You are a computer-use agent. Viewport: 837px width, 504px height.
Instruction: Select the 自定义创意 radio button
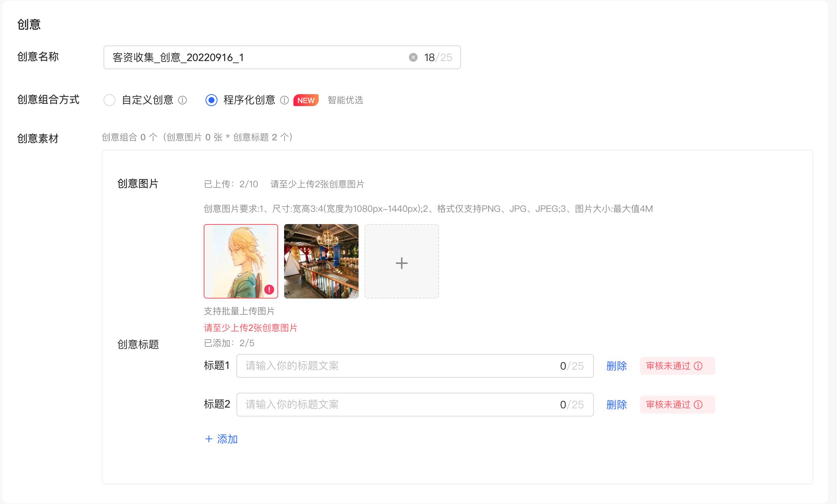[x=109, y=100]
